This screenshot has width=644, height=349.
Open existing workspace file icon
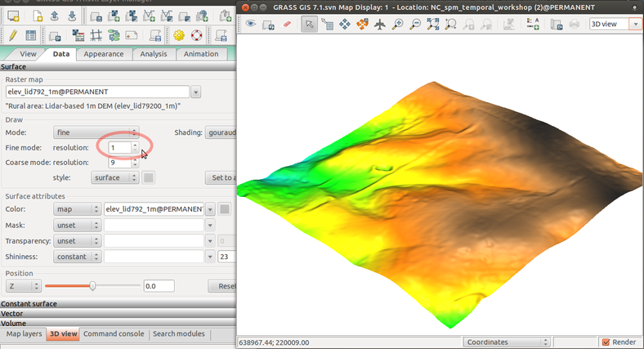click(54, 16)
